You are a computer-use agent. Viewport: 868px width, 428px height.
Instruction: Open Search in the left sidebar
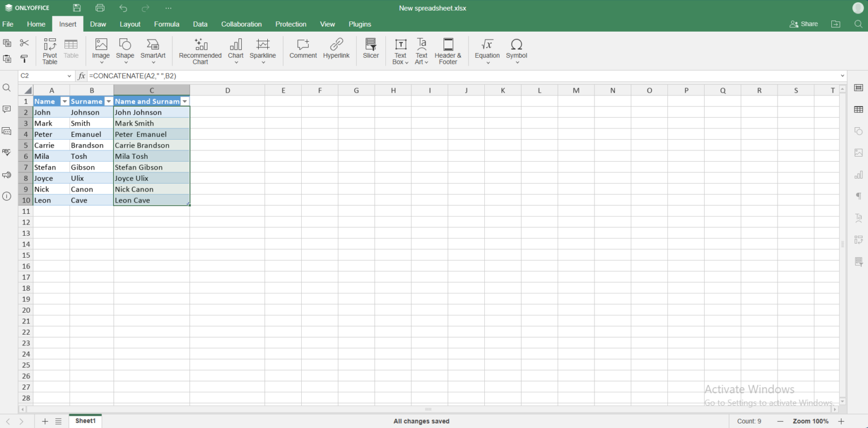7,88
